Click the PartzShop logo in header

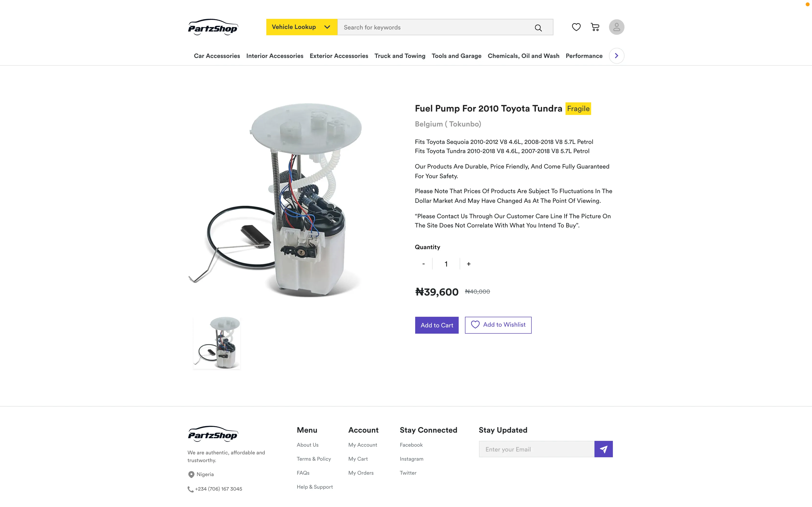pyautogui.click(x=213, y=27)
